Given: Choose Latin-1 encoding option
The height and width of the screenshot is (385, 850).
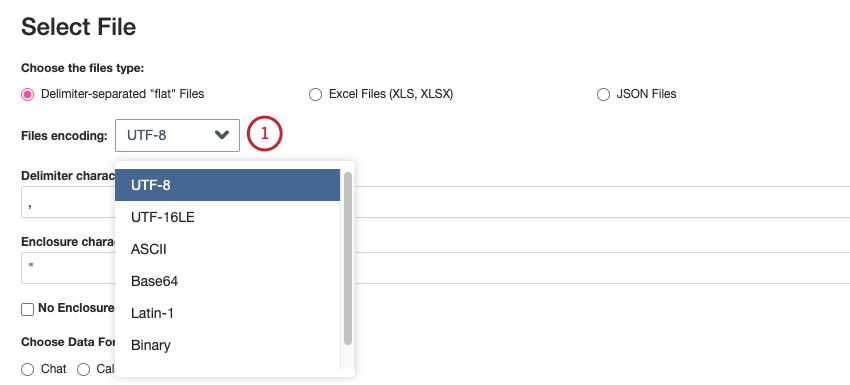Looking at the screenshot, I should pyautogui.click(x=227, y=313).
